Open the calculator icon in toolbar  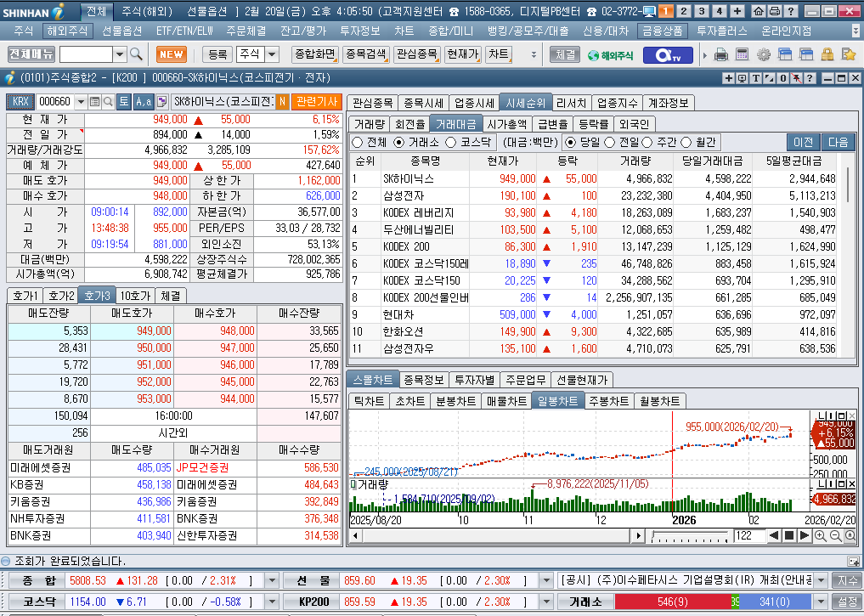coord(743,54)
